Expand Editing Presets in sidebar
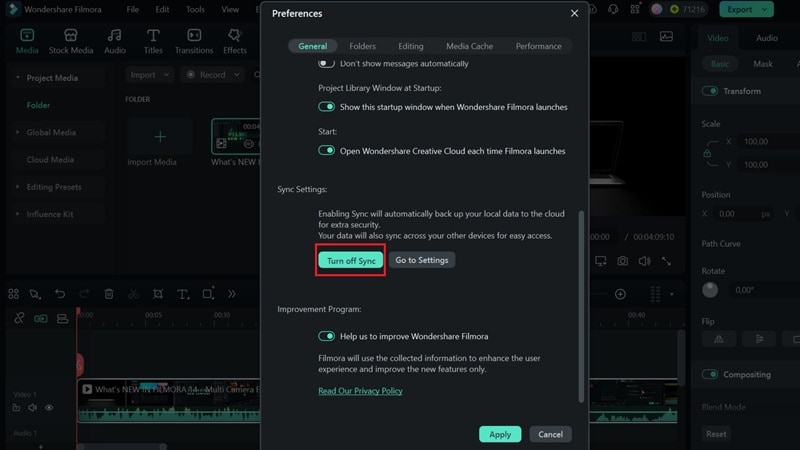Screen dimensions: 800x450 pos(18,187)
